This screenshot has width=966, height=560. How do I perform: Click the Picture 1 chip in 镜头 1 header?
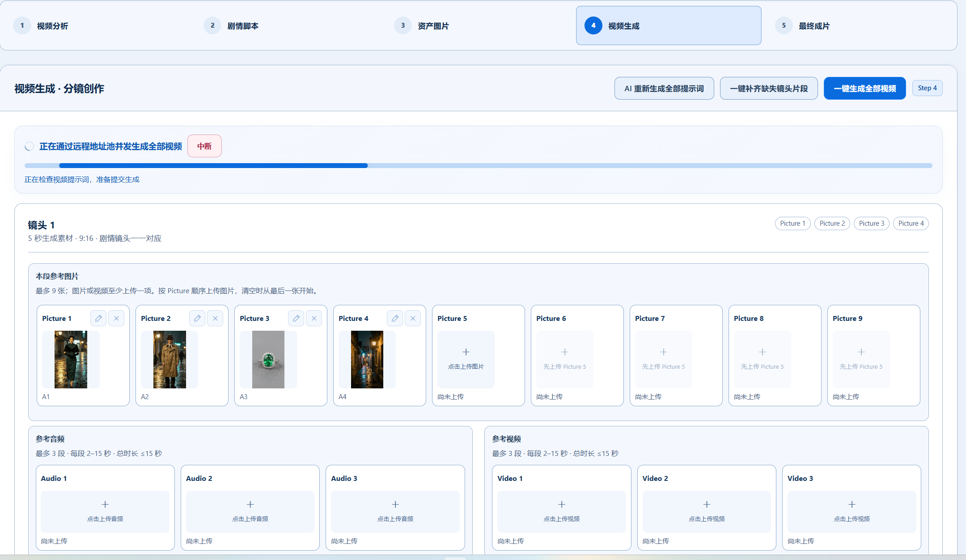(x=792, y=223)
